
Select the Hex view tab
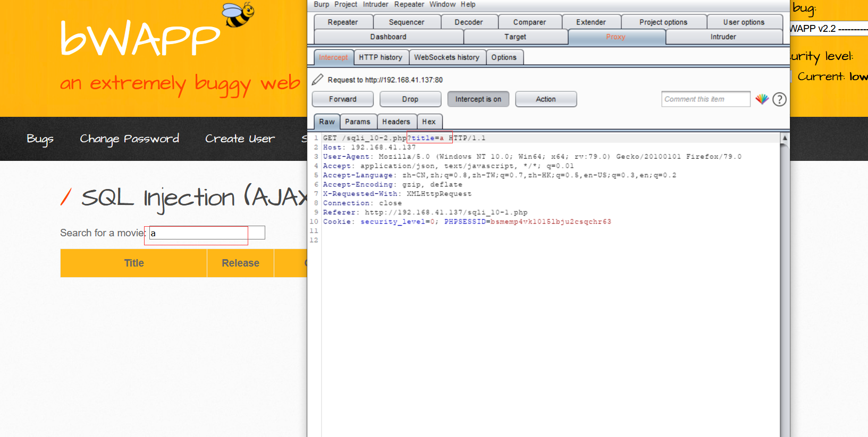click(429, 122)
